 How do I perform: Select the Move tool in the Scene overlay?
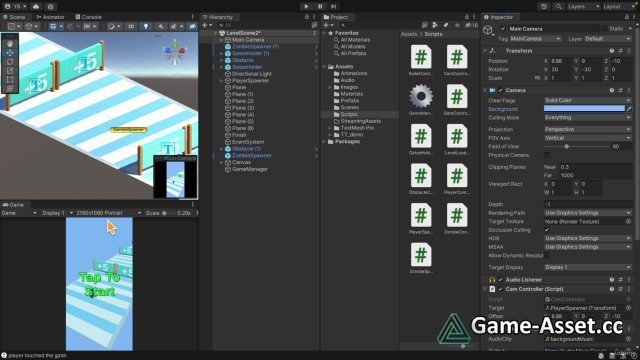point(10,52)
